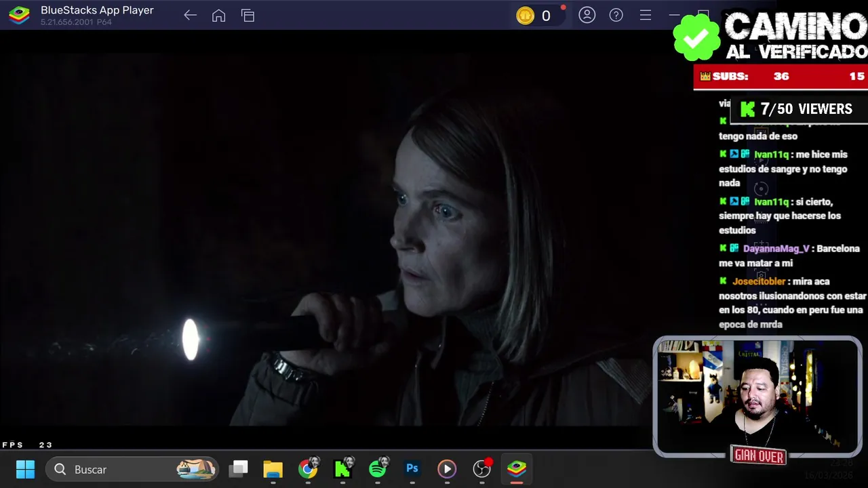Click username Josecitobler in chat
Screen dimensions: 868x488
[x=759, y=281]
